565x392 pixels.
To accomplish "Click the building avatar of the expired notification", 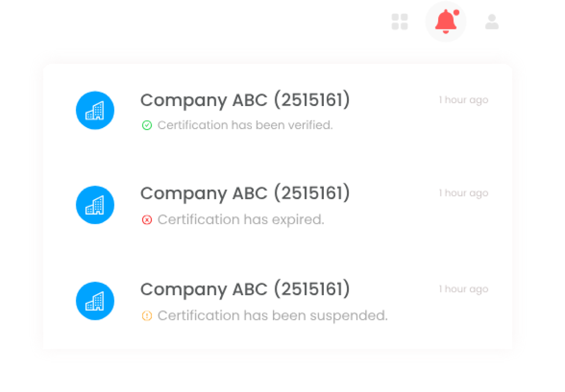I will (x=95, y=205).
